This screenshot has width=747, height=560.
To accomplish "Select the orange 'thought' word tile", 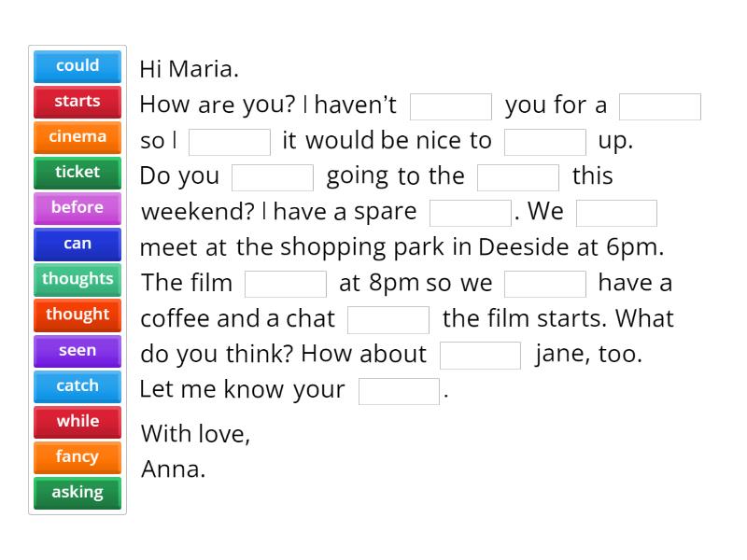I will (x=78, y=315).
